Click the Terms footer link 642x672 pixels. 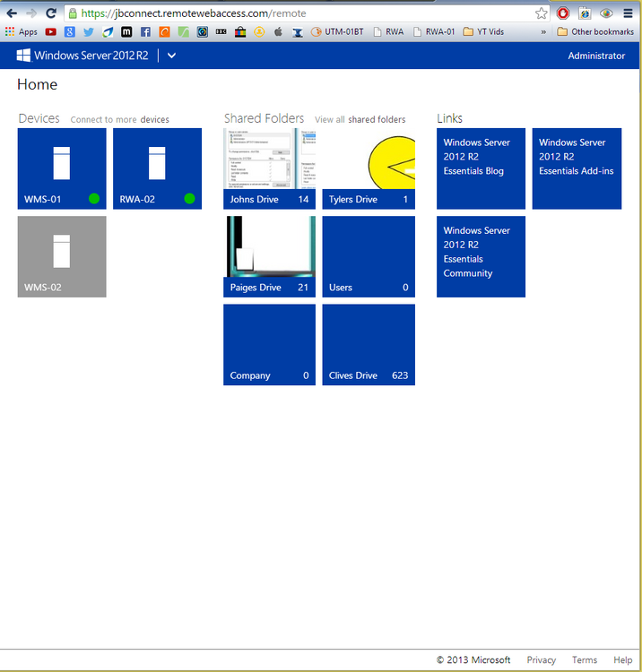(585, 660)
